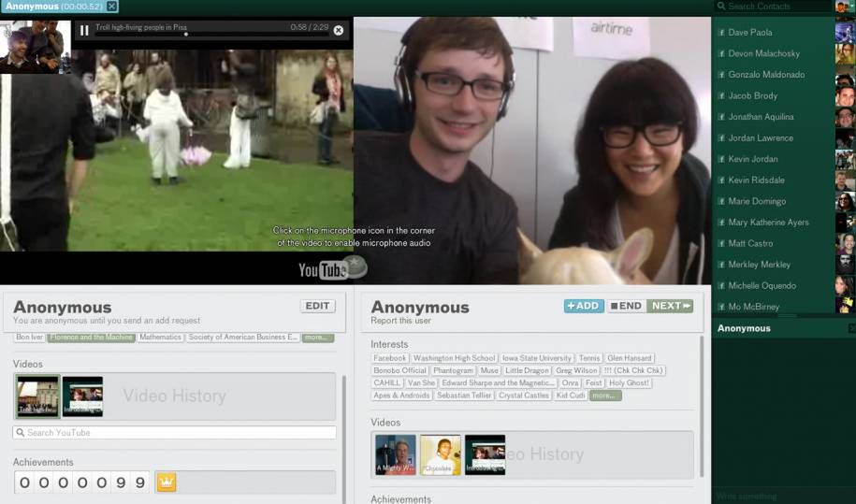Select contact Michelle Oquendo
This screenshot has height=504, width=856.
pyautogui.click(x=762, y=285)
